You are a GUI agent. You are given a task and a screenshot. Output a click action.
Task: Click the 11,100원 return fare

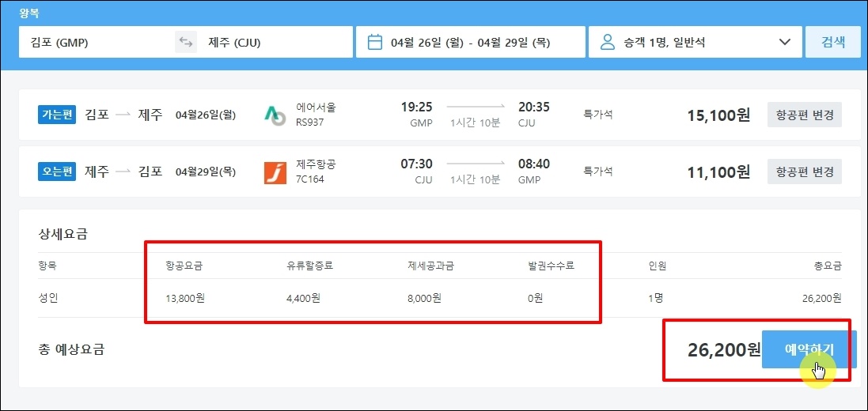pyautogui.click(x=718, y=172)
